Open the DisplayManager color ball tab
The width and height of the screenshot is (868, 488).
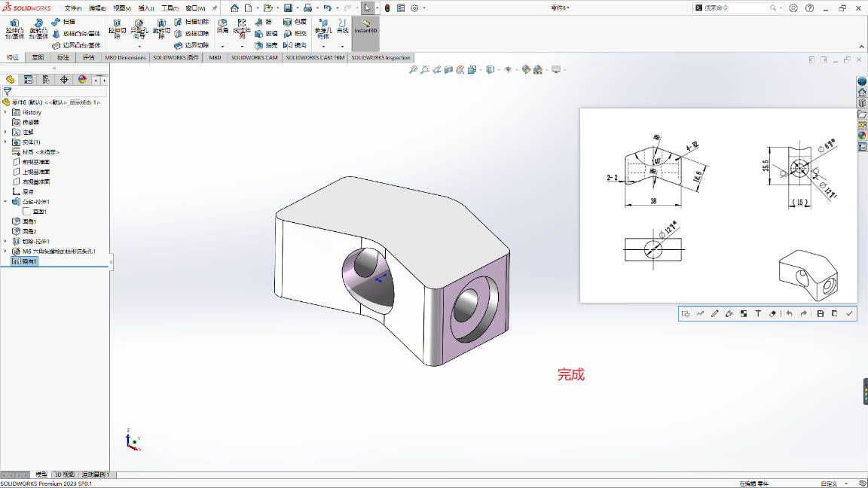[82, 80]
